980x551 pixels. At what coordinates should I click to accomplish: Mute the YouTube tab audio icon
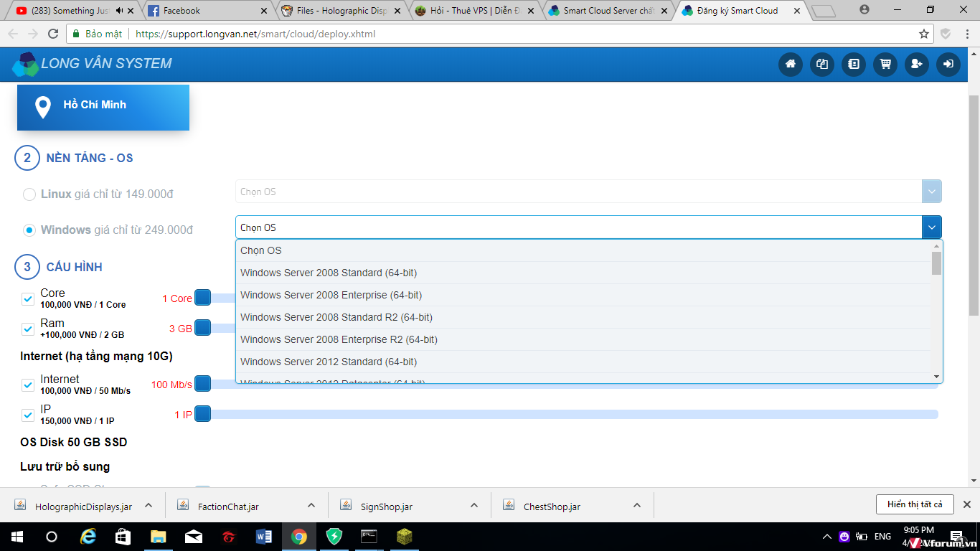(120, 11)
